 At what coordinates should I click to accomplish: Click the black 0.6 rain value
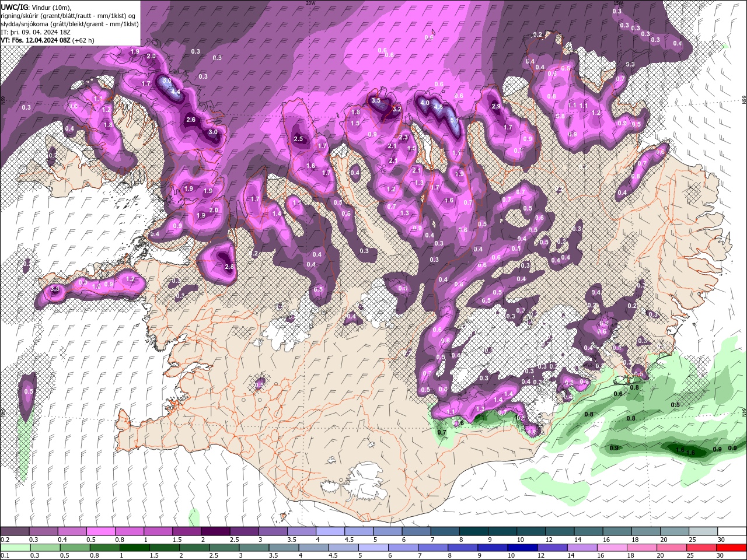[x=618, y=394]
